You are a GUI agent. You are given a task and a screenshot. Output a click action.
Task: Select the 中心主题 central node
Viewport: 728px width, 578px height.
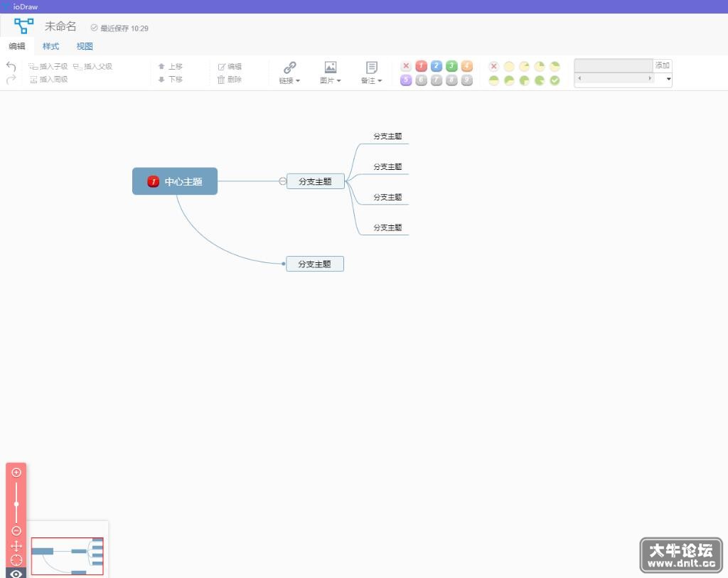(x=175, y=181)
